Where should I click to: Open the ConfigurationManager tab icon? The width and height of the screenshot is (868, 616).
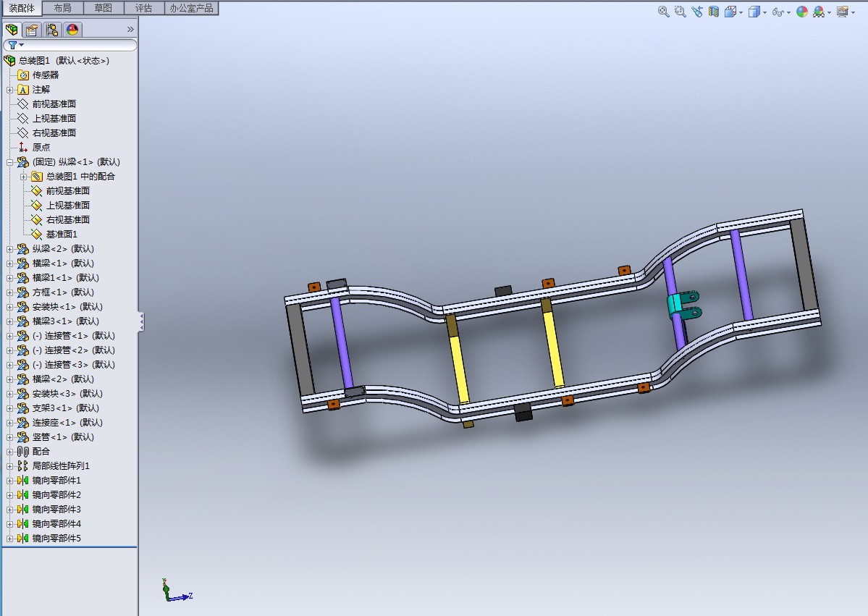52,30
